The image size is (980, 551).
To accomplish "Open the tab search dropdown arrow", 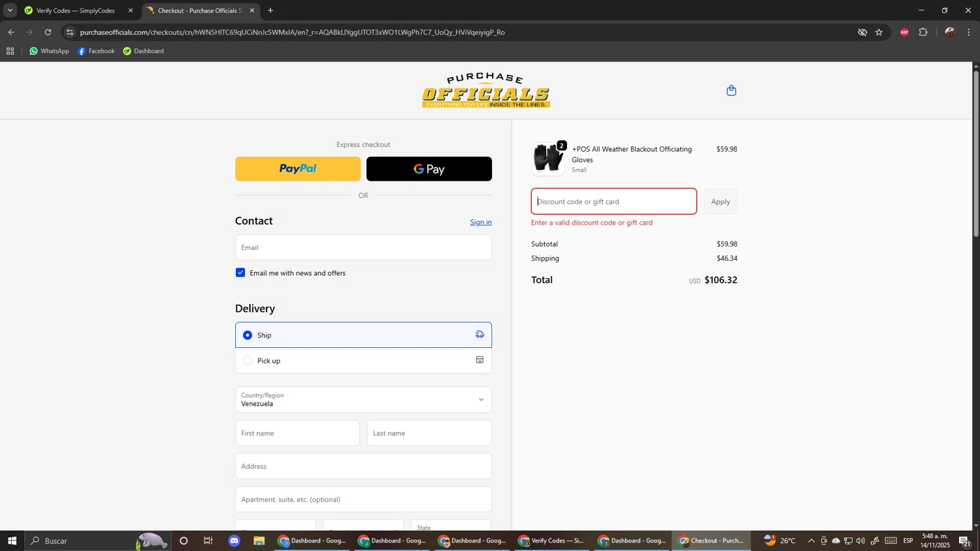I will point(10,10).
